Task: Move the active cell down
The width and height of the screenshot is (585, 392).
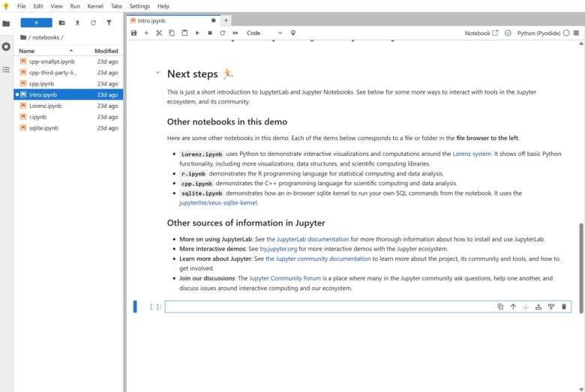Action: pos(526,307)
